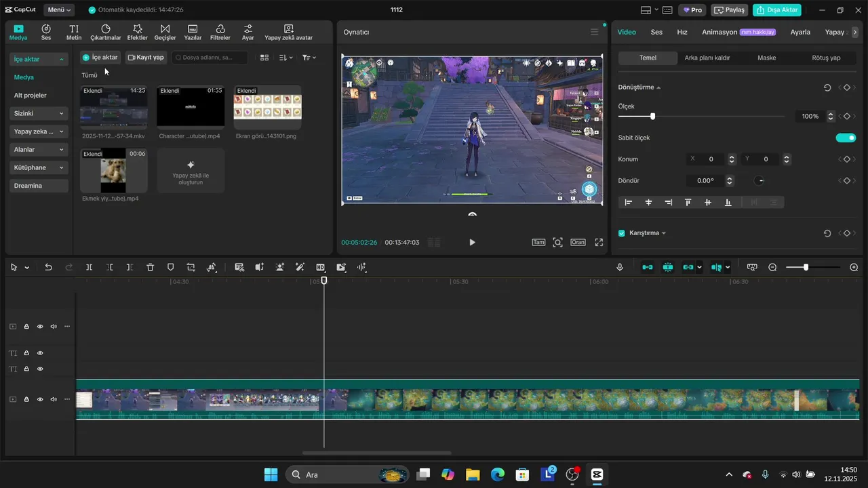
Task: Click the audio waveform enhance tool
Action: [362, 268]
